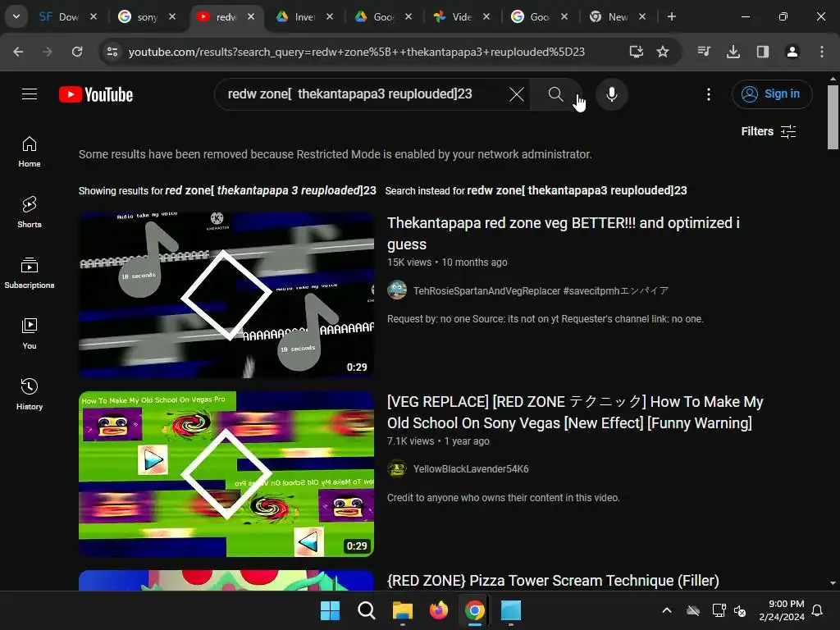840x630 pixels.
Task: Sign in to YouTube
Action: (x=771, y=94)
